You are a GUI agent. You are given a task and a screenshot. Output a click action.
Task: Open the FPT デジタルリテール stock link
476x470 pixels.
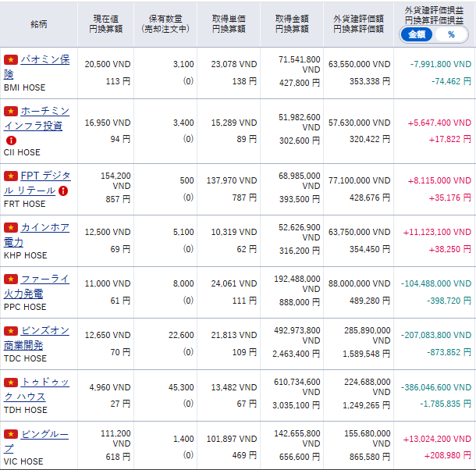(44, 176)
